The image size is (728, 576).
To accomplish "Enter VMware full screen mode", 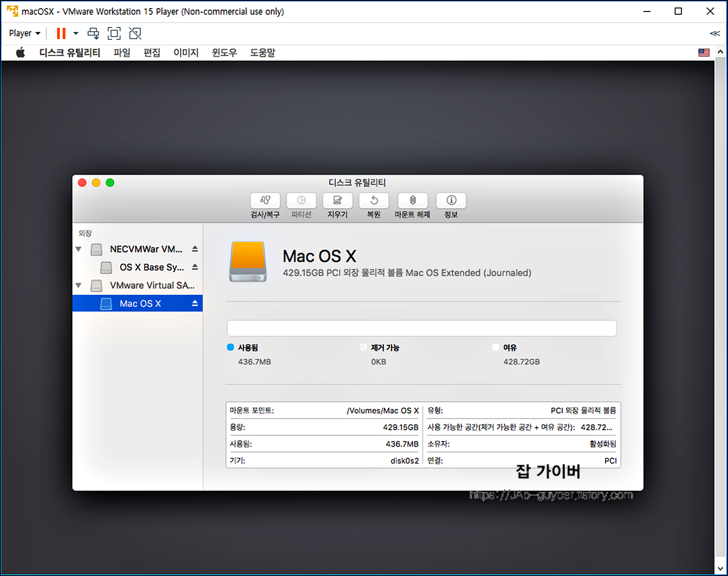I will (114, 33).
